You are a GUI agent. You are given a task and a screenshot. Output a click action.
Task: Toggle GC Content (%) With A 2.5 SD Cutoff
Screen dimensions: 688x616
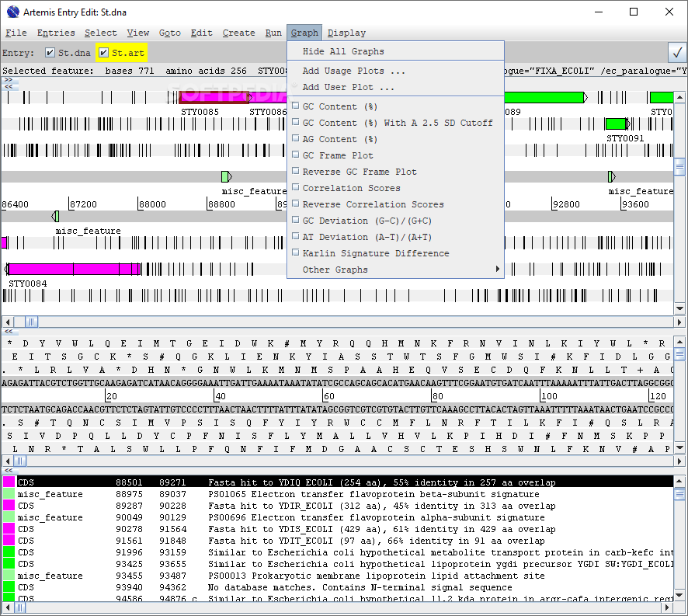pos(296,122)
